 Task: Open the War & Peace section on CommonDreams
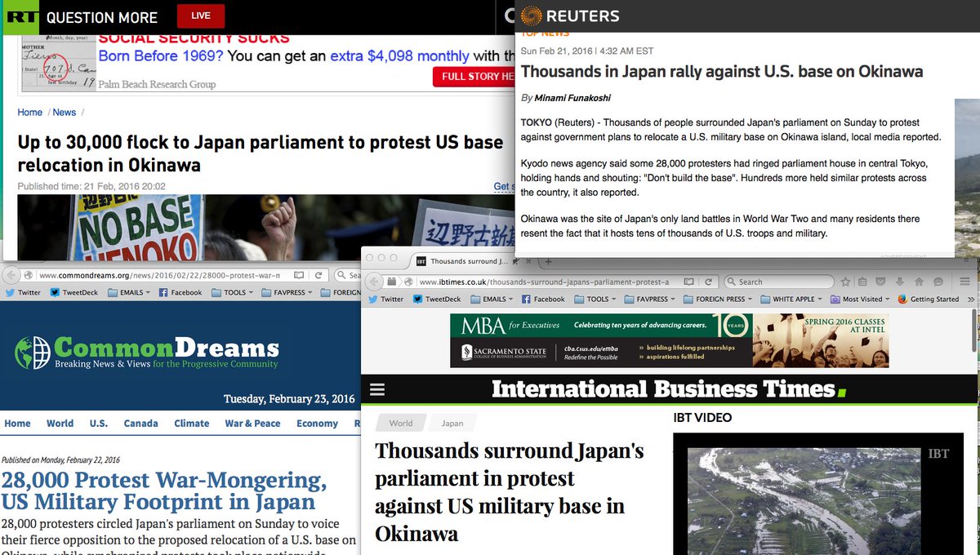[x=252, y=424]
